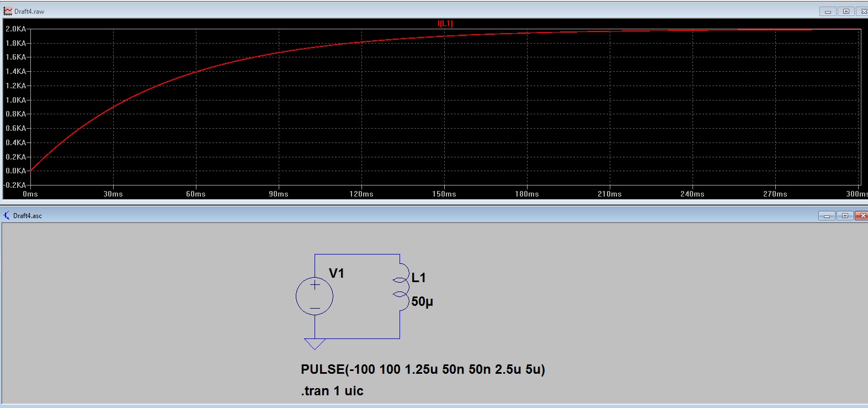Click the -0.2KA y-axis label
This screenshot has width=868, height=408.
14,185
